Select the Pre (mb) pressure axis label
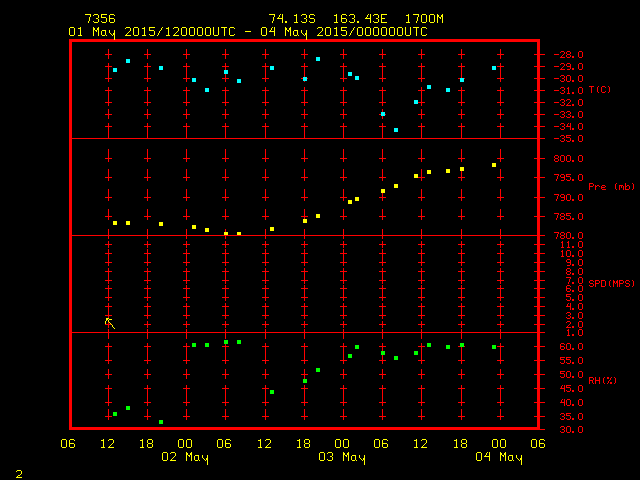 pos(610,187)
